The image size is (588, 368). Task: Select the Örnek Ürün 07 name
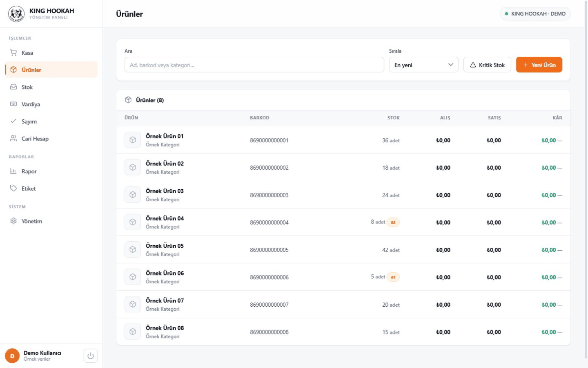[165, 301]
